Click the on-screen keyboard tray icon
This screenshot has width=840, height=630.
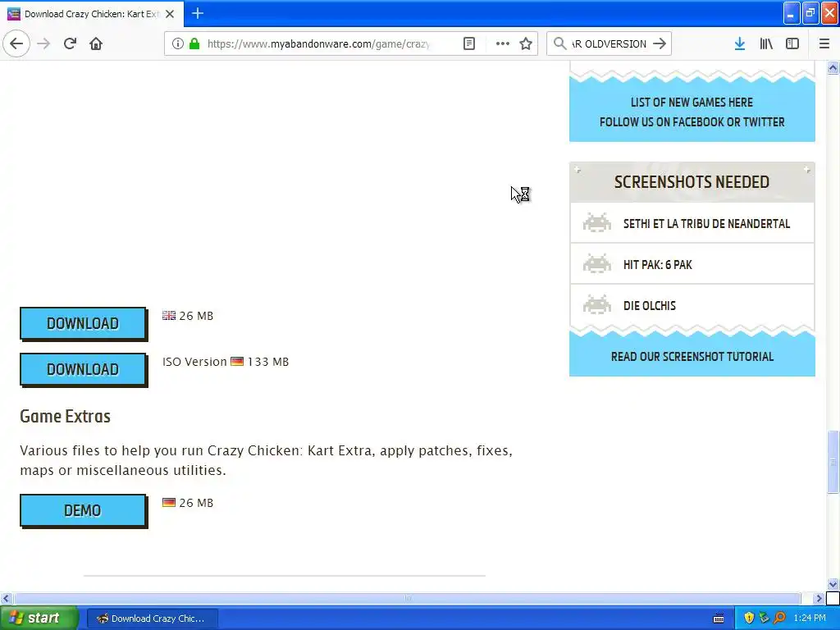click(x=719, y=619)
